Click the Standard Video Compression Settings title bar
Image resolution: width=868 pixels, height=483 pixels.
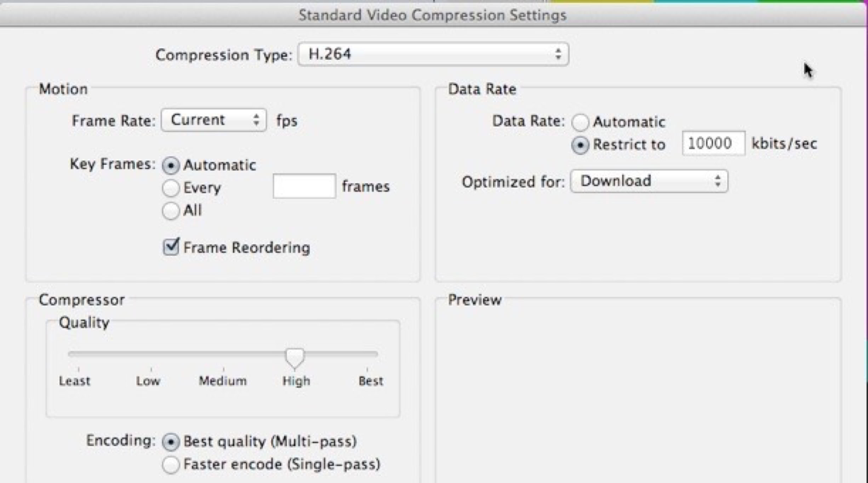point(432,15)
